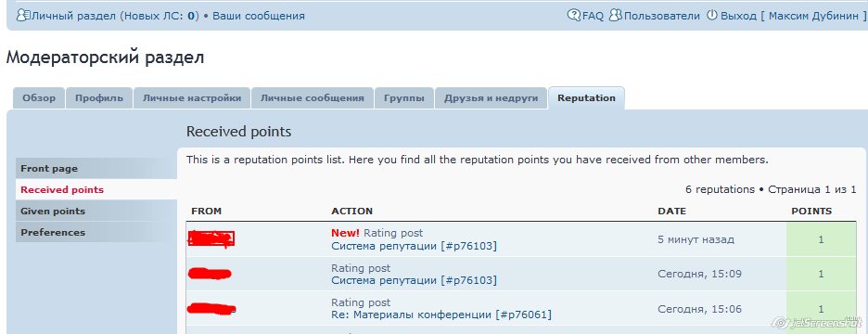Open Preferences in the sidebar
Viewport: 868px width, 334px height.
[96, 232]
